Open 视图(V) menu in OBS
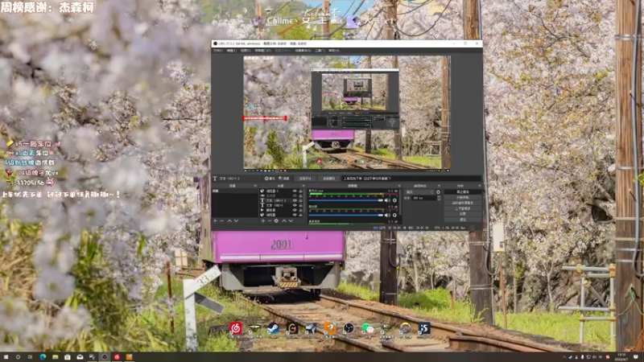 click(246, 51)
